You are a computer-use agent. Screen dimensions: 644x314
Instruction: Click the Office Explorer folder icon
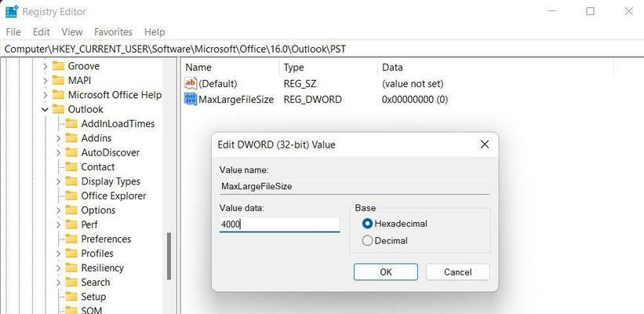tap(71, 195)
